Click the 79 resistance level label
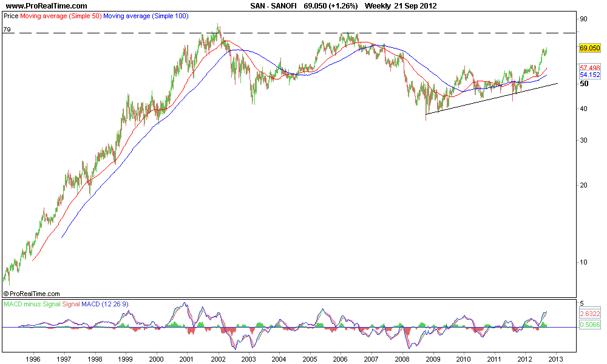The height and width of the screenshot is (364, 607). (x=7, y=29)
